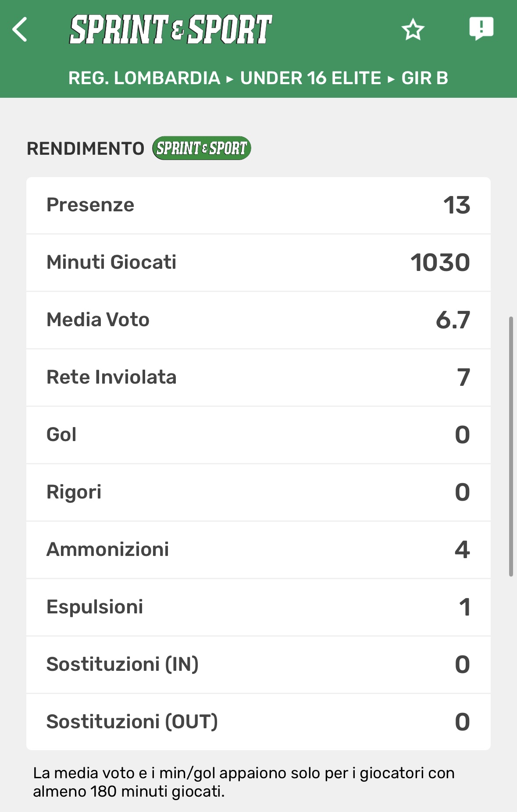The image size is (517, 812).
Task: Select the Gol statistic row
Action: [x=258, y=435]
